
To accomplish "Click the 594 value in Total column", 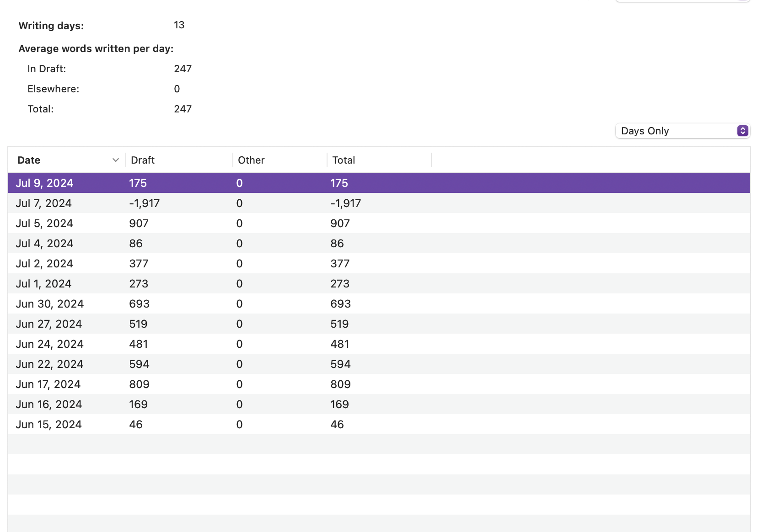I will click(x=340, y=364).
